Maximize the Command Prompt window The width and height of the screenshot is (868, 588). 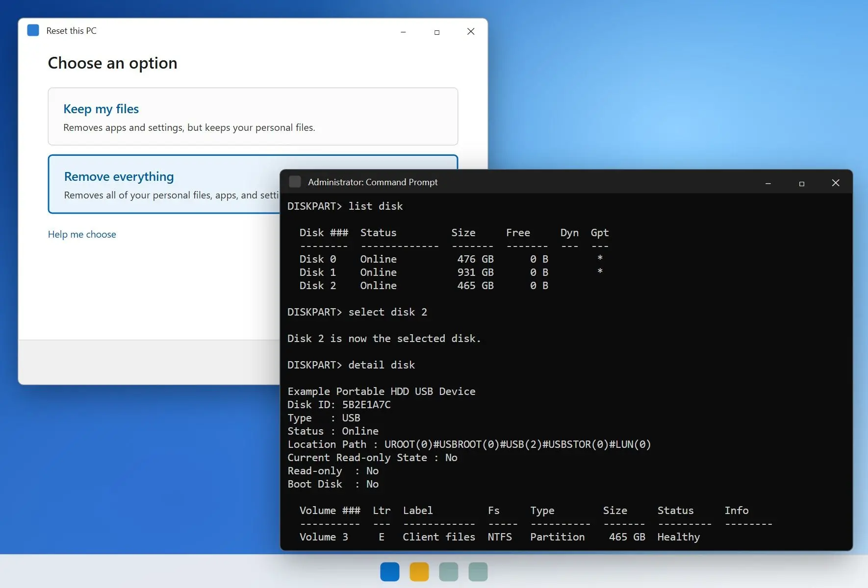(x=802, y=183)
